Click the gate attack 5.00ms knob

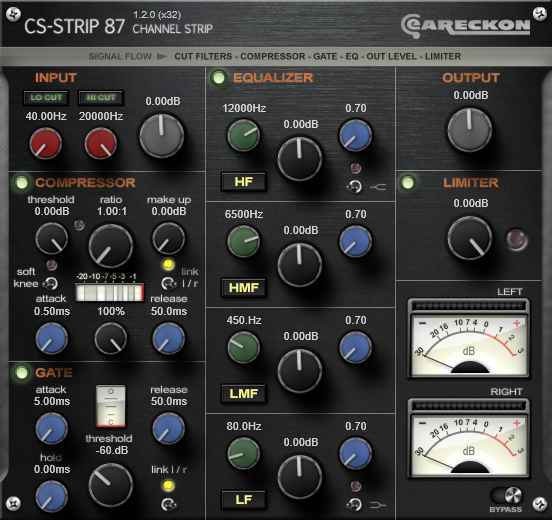click(x=51, y=428)
